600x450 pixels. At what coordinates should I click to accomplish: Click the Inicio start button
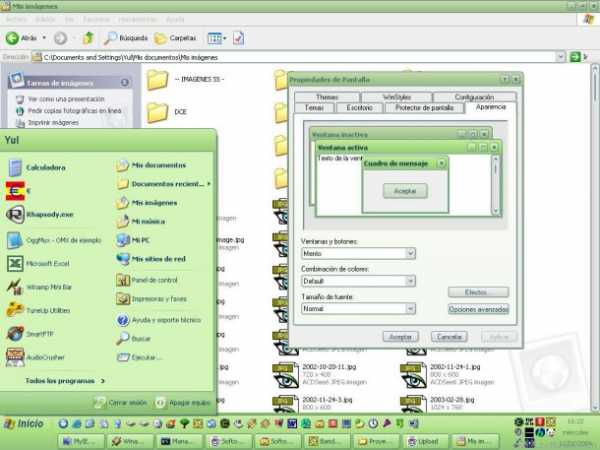point(24,424)
